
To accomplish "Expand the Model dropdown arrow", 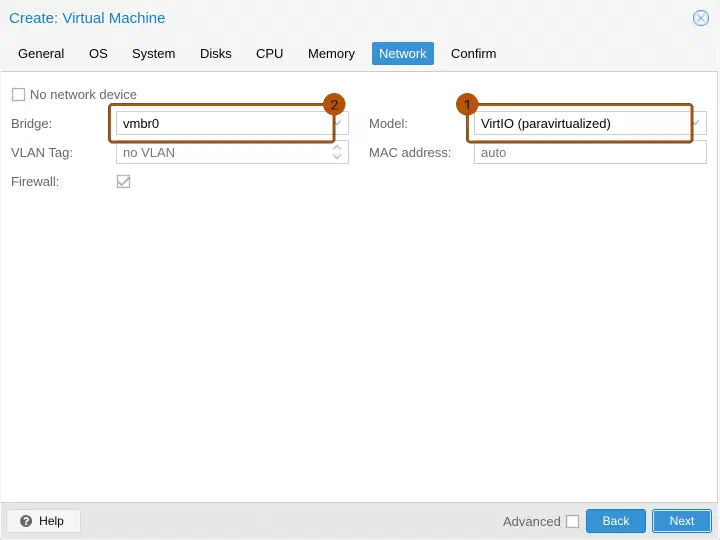I will point(697,123).
